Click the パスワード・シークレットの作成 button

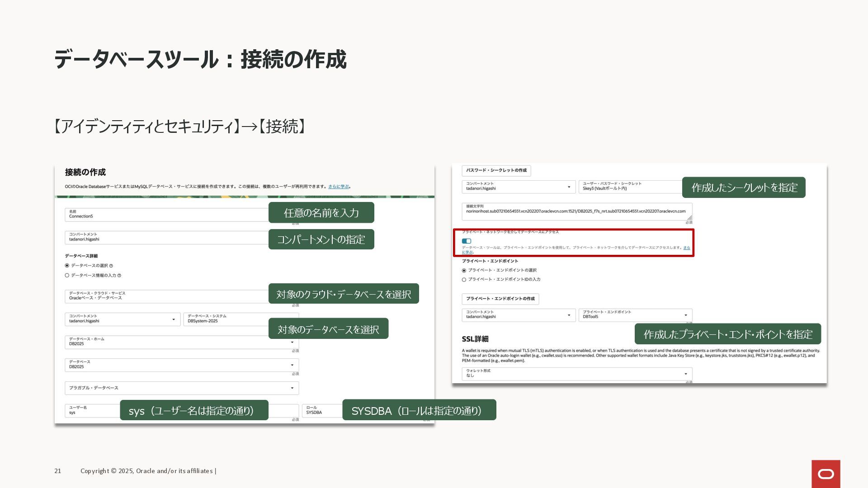(x=496, y=170)
